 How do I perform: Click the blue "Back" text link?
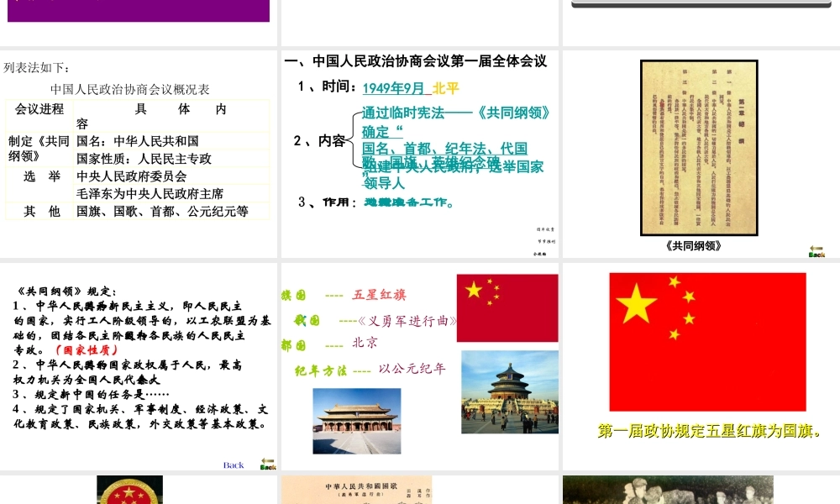(234, 465)
